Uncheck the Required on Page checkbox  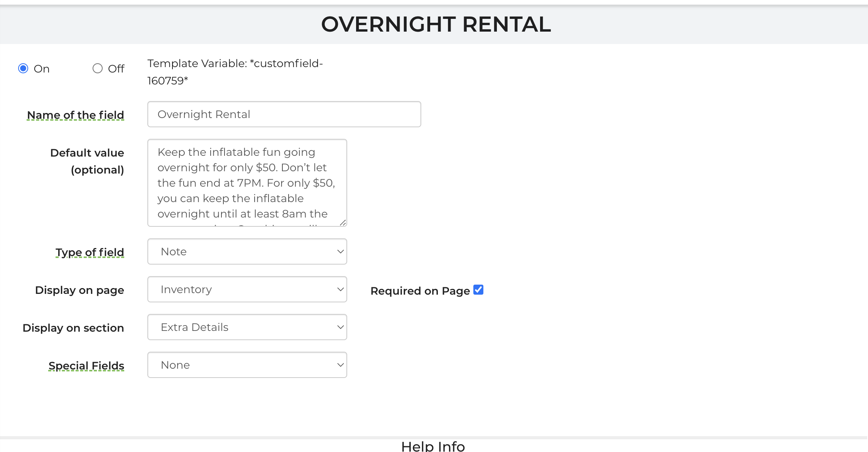(478, 290)
